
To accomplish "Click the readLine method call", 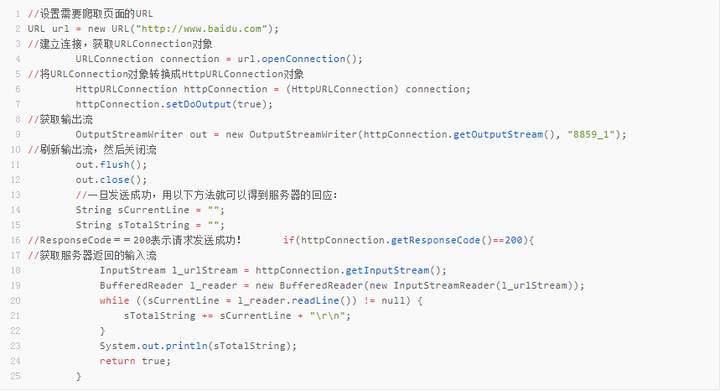I will (315, 301).
